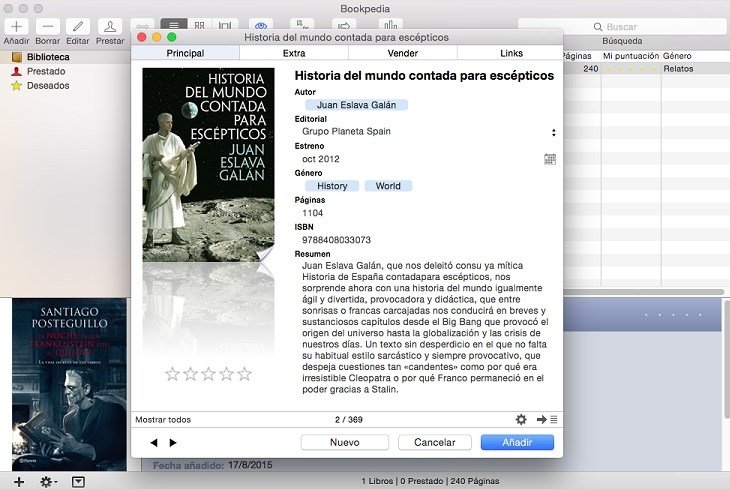Screen dimensions: 730x489
Task: Click the ISBN field 9788408033073
Action: pos(336,240)
